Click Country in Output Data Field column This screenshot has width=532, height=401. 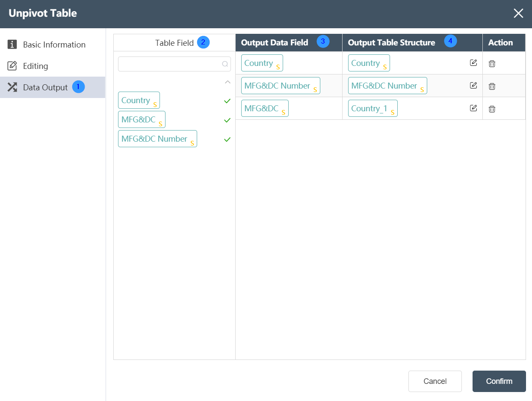coord(262,63)
